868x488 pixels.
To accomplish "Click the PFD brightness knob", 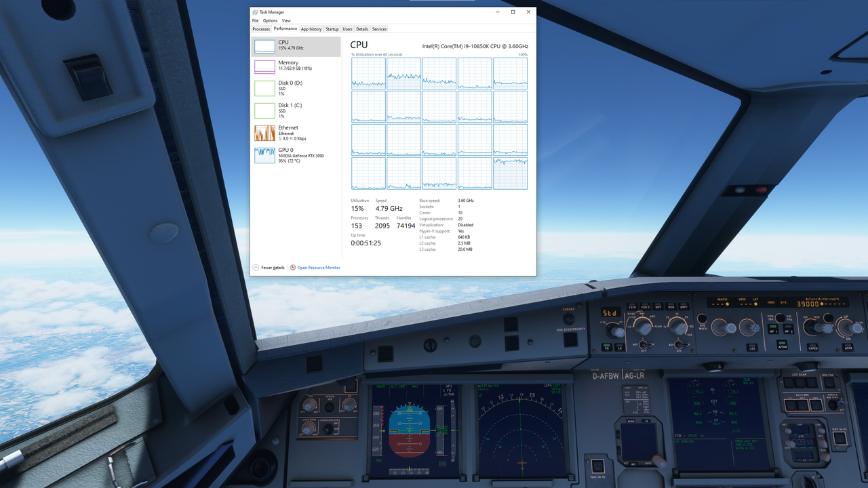I will click(310, 405).
